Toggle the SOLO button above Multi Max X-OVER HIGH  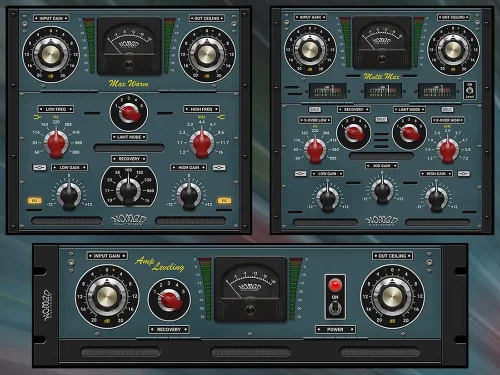coord(447,109)
